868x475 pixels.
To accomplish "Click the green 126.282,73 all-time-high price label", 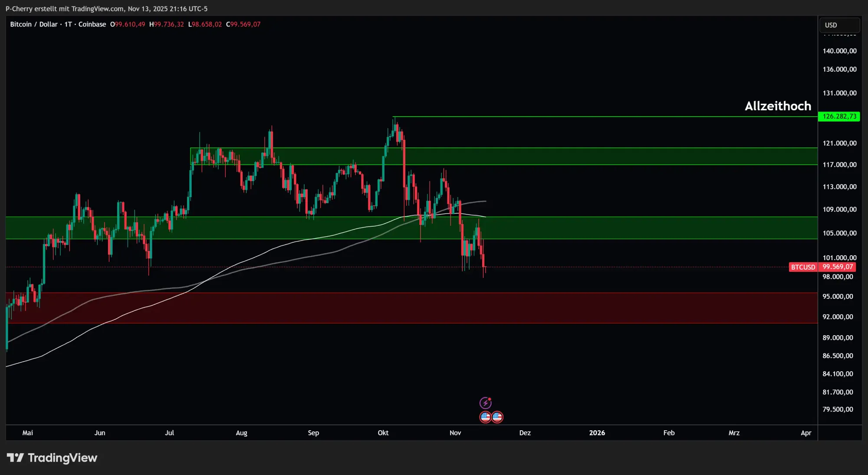I will (840, 116).
